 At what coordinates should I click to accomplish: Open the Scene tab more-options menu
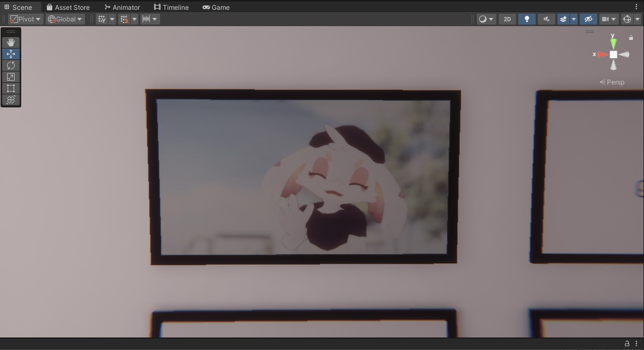[x=636, y=7]
